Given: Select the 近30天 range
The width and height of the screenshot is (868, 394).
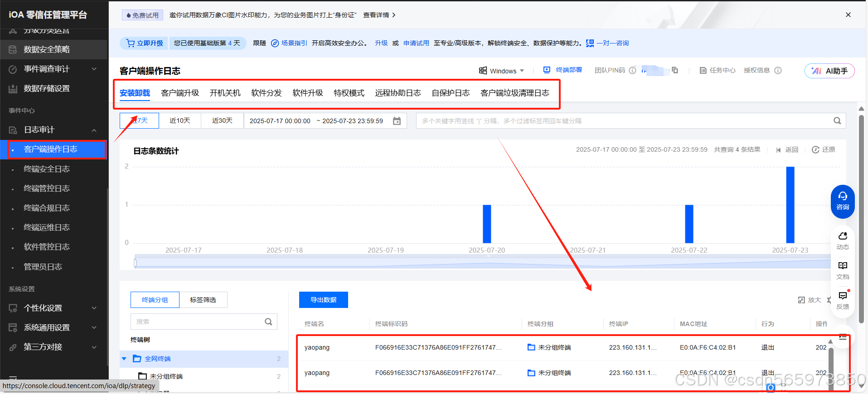Looking at the screenshot, I should click(222, 120).
